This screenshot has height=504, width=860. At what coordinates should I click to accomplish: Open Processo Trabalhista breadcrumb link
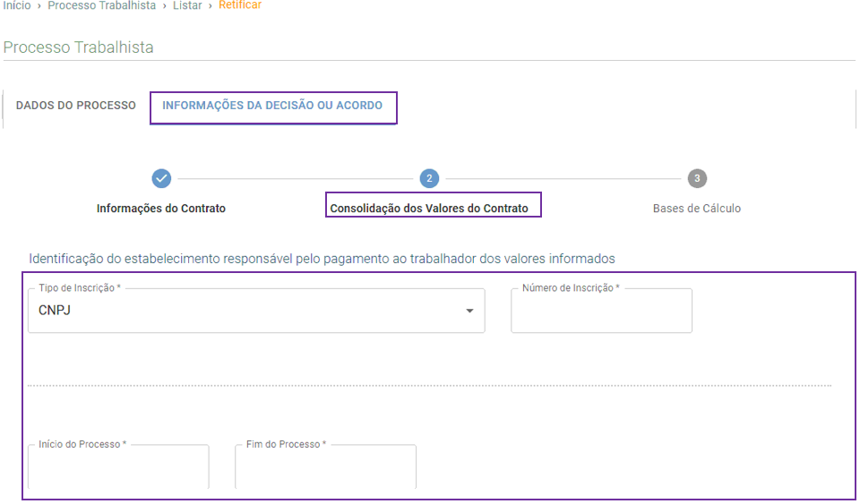pos(102,5)
